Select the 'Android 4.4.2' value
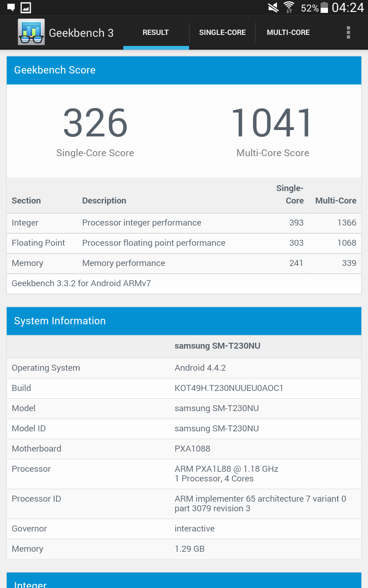Viewport: 368px width, 588px height. [x=200, y=368]
